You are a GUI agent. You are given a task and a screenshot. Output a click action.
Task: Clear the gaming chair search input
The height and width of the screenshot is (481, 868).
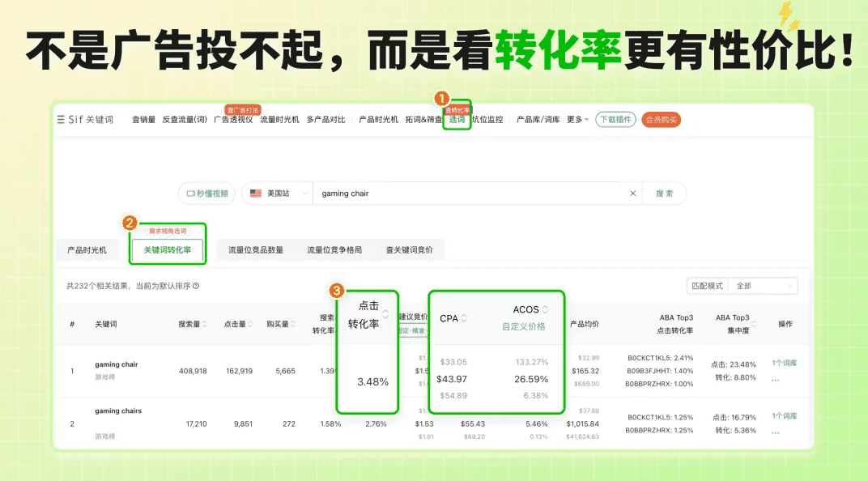tap(635, 194)
